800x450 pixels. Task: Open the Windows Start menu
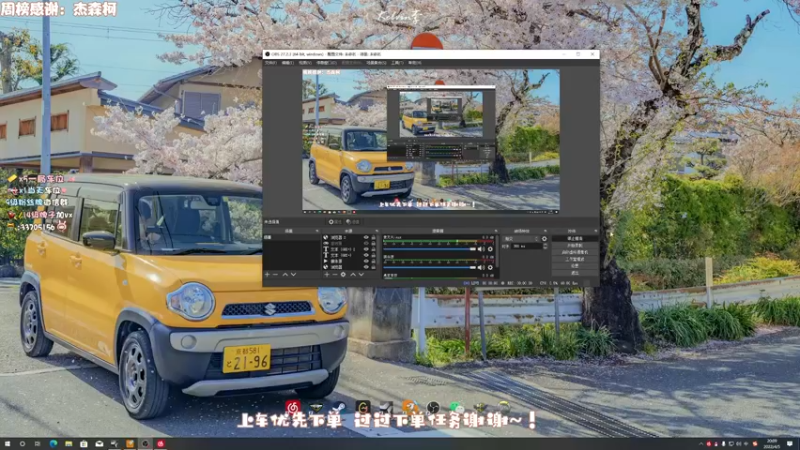point(7,443)
